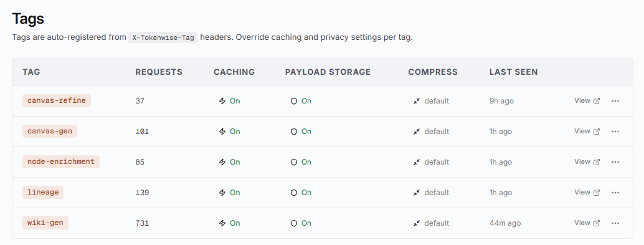
Task: Click the Tags page heading
Action: coord(28,19)
